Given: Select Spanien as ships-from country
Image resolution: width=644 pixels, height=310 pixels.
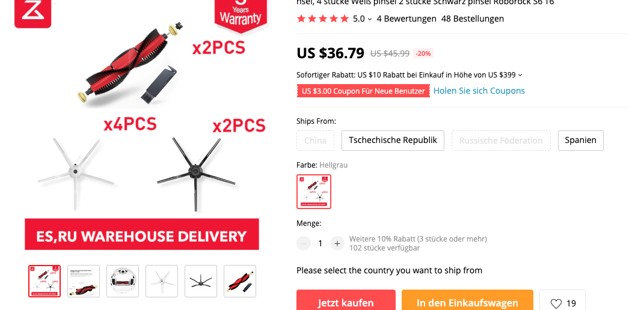Looking at the screenshot, I should click(x=580, y=140).
